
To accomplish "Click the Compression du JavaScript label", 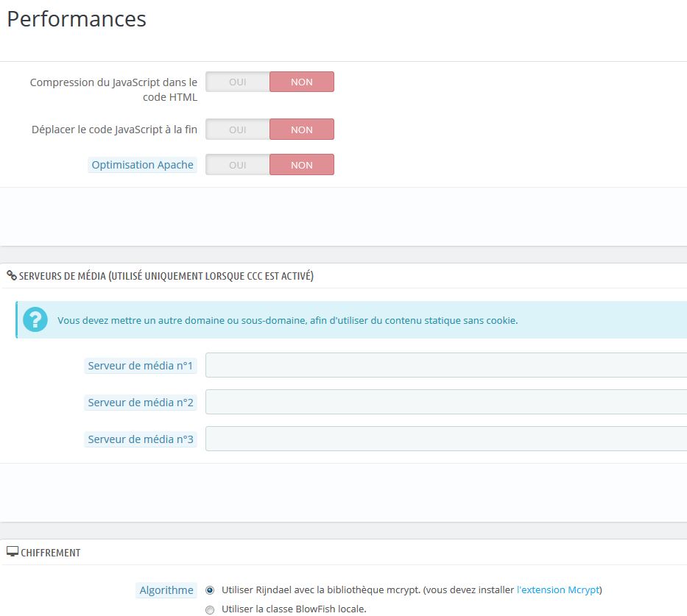I will [113, 90].
